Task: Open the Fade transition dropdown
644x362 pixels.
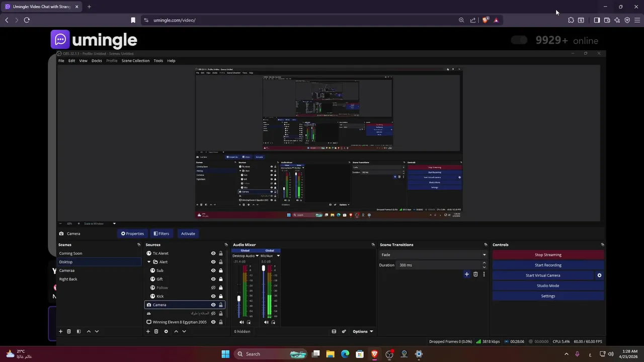Action: click(x=433, y=255)
